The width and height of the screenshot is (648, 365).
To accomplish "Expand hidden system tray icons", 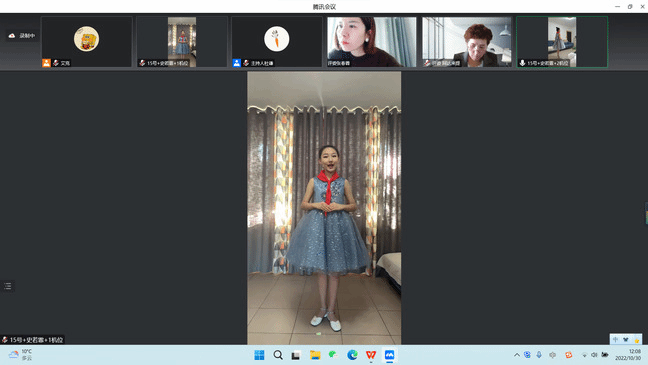I will tap(517, 355).
